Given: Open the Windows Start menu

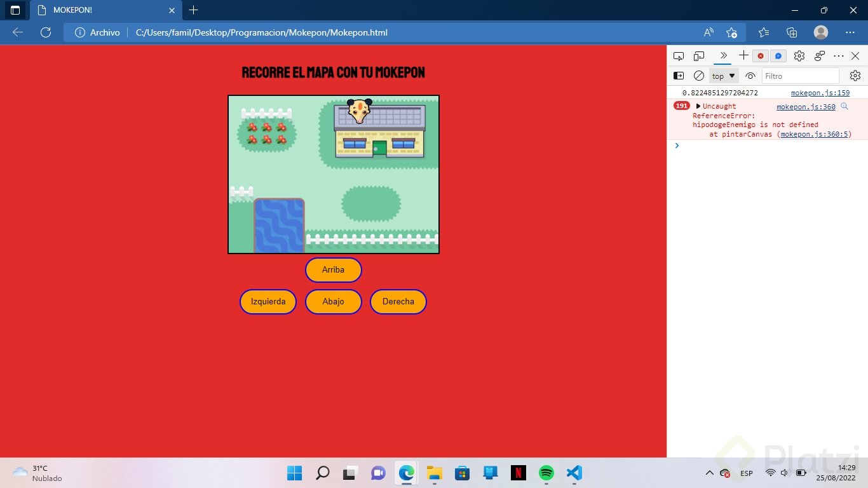Looking at the screenshot, I should pyautogui.click(x=295, y=473).
